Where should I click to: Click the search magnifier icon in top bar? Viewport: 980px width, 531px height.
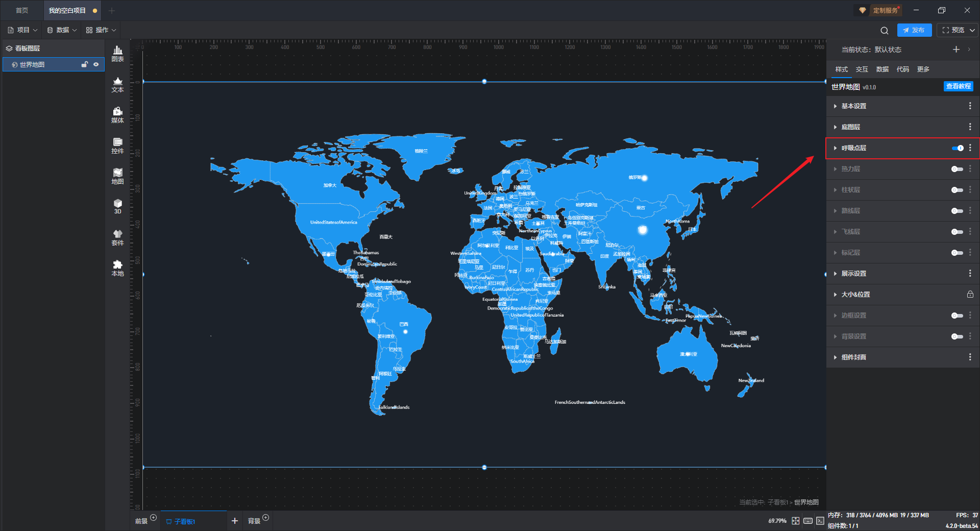(884, 30)
